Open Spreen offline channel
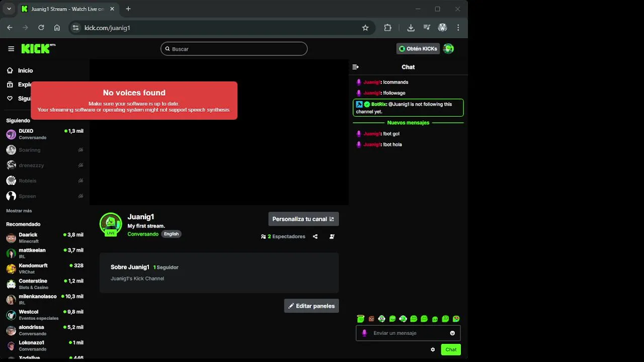Screen dimensions: 644x362 (45, 196)
